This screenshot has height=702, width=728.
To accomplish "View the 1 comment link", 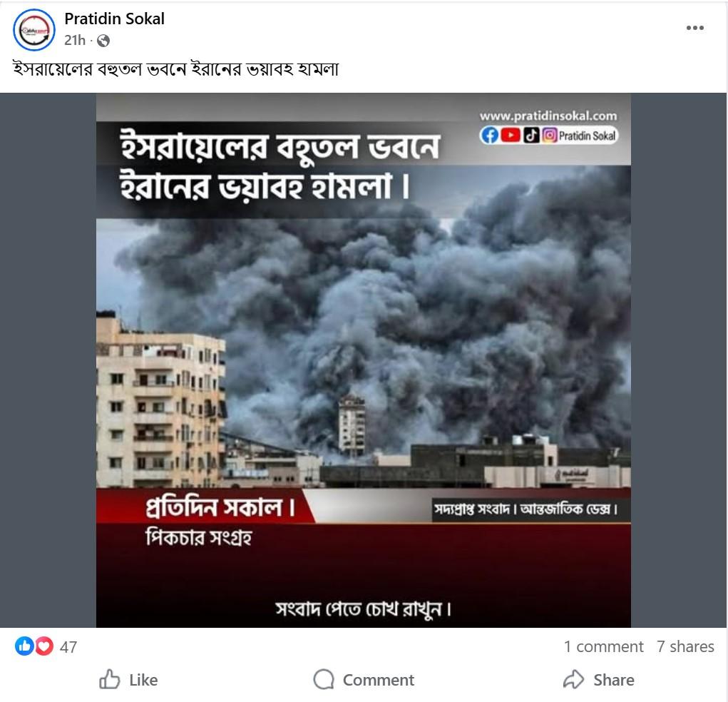I will 603,646.
